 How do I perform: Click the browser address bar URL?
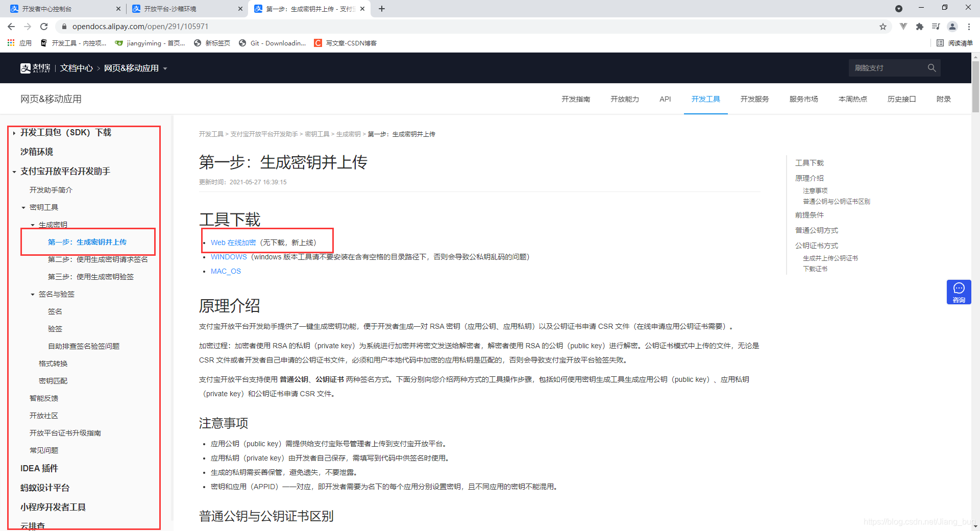tap(140, 27)
